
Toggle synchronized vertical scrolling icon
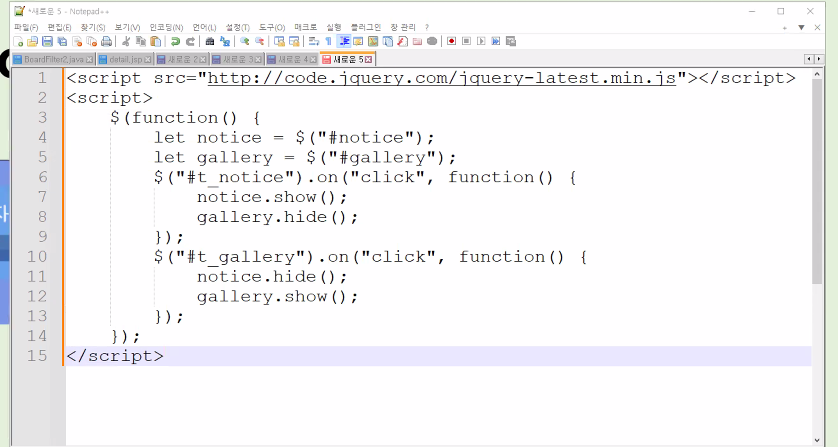[x=279, y=41]
